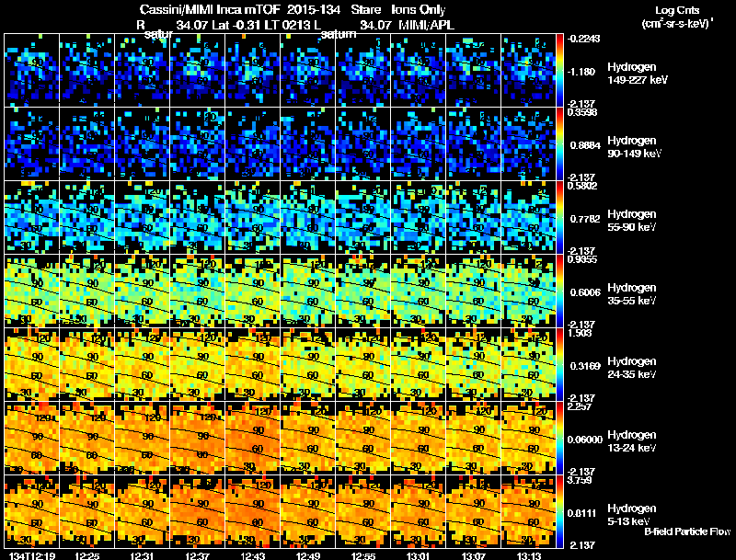Click the B-field Particle Flow text
Viewport: 736px width, 560px height.
pyautogui.click(x=687, y=531)
